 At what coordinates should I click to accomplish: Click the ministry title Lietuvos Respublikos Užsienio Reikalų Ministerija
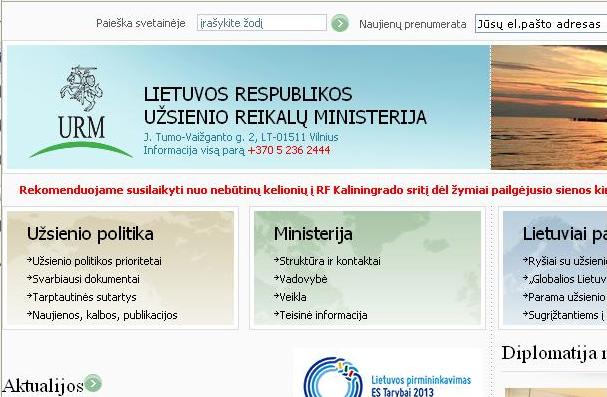[x=285, y=106]
